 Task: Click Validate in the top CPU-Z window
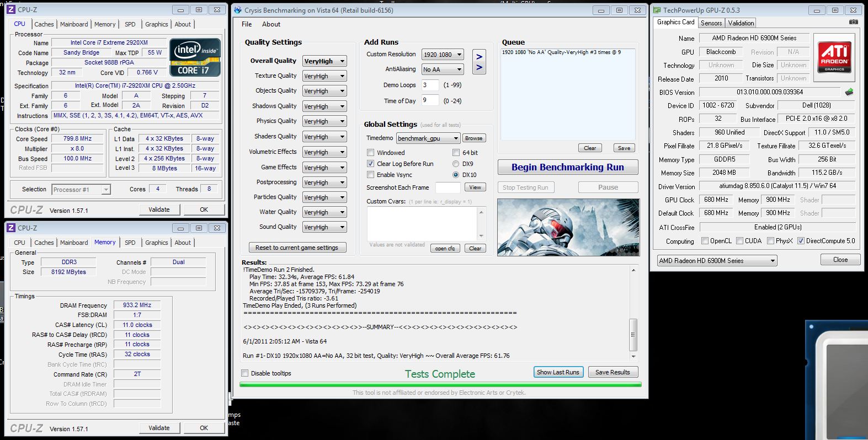(x=159, y=210)
